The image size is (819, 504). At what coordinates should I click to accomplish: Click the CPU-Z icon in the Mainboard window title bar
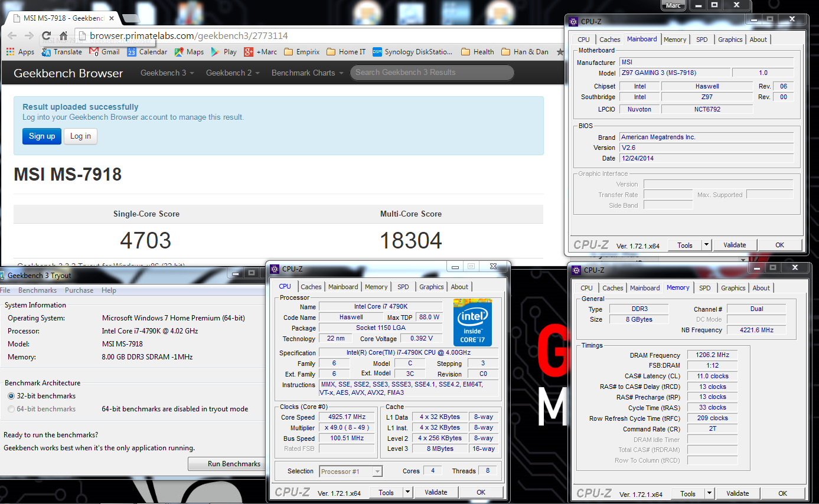573,22
